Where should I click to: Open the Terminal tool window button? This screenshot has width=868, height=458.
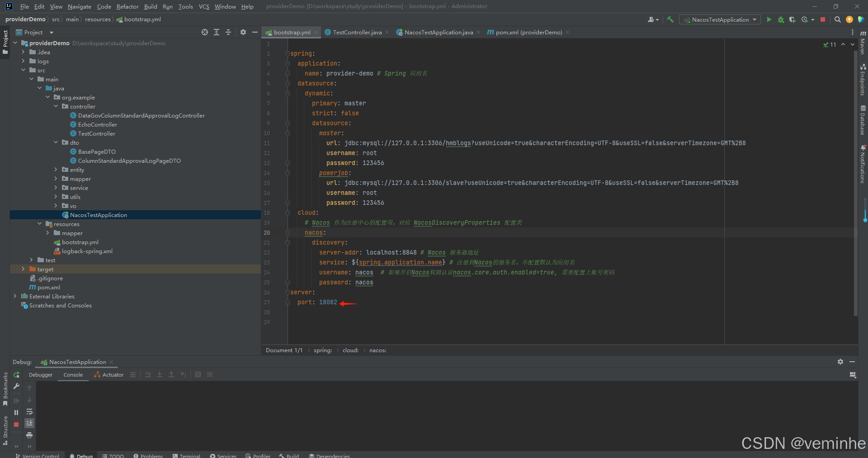[186, 455]
